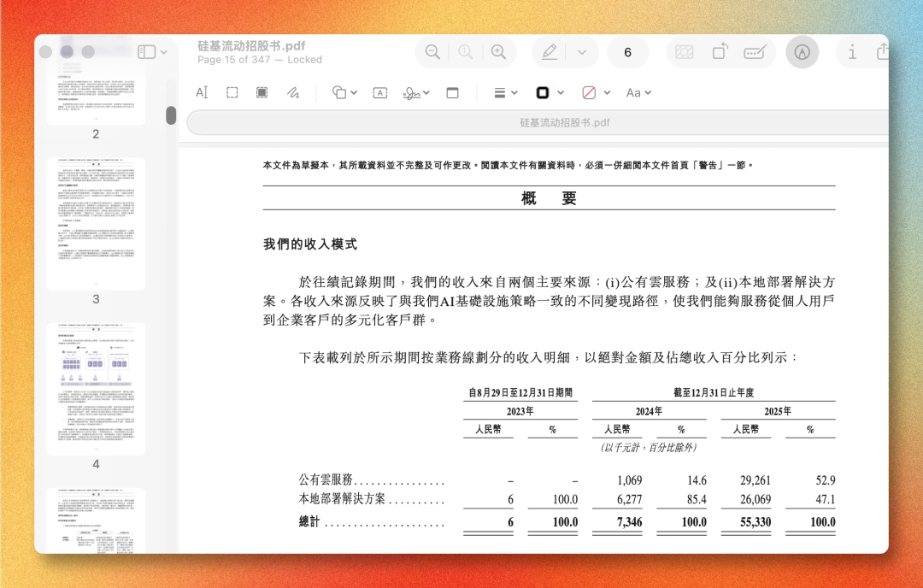This screenshot has width=923, height=588.
Task: Insert a text box annotation
Action: pyautogui.click(x=380, y=92)
